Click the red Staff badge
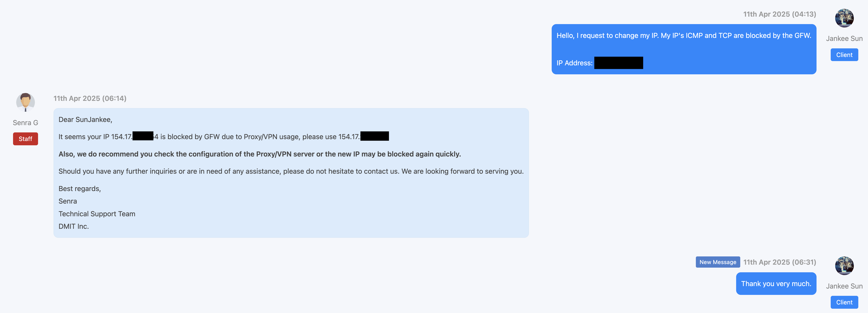 click(x=25, y=139)
